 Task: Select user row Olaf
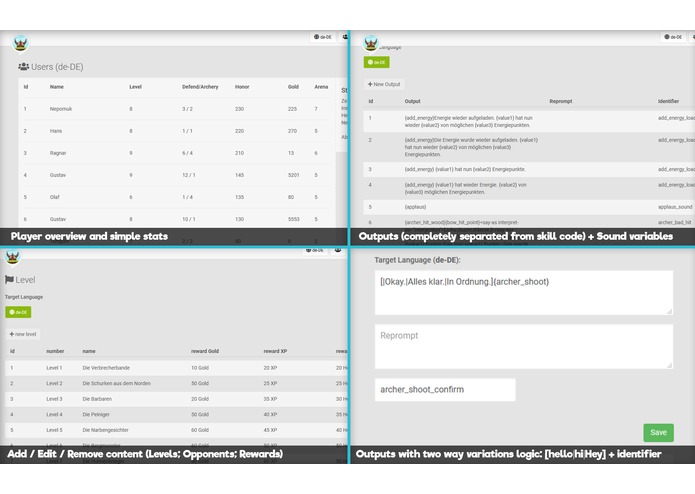pos(176,197)
